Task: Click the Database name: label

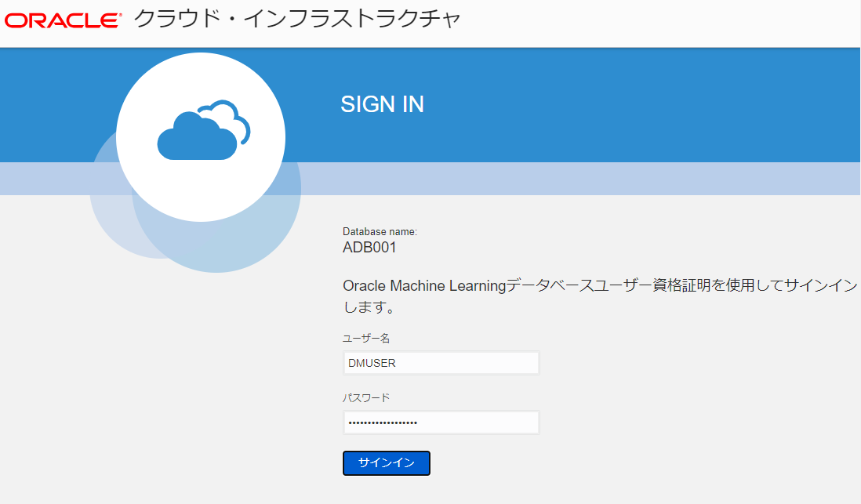Action: [x=380, y=232]
